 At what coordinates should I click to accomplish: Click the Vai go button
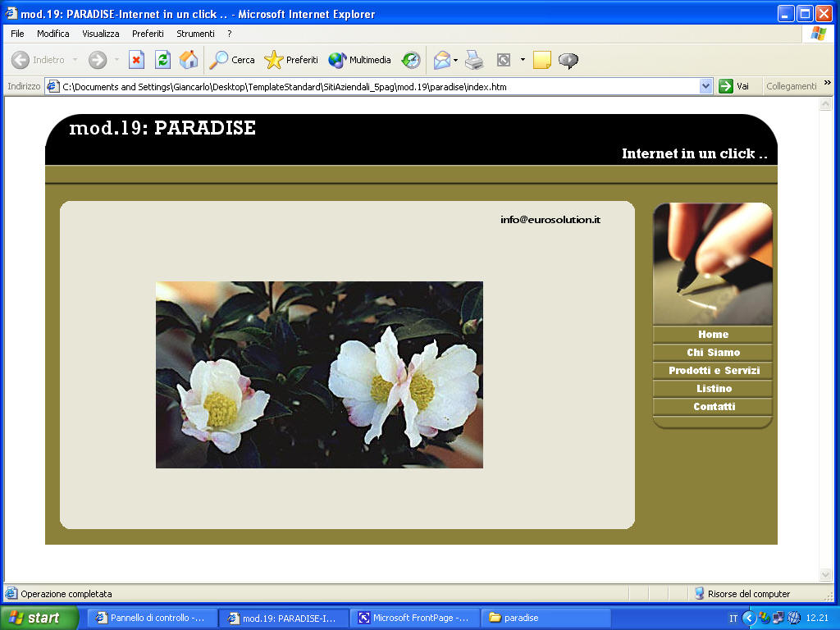[734, 86]
